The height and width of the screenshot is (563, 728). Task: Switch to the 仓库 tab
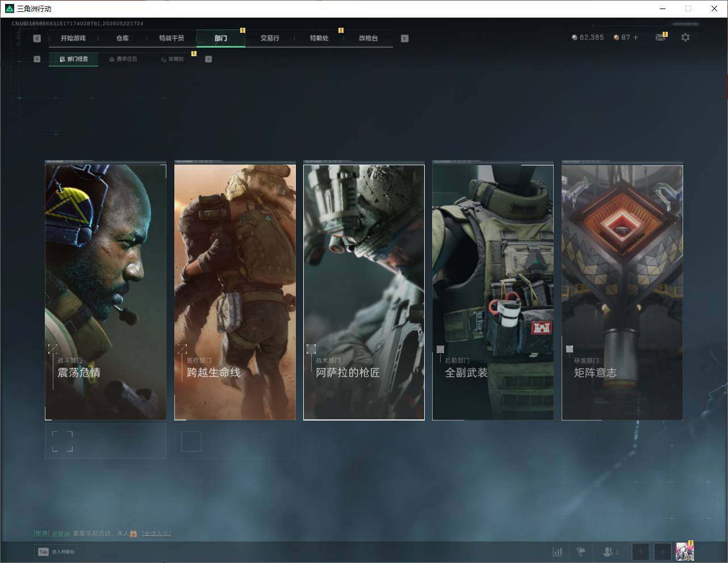tap(123, 38)
